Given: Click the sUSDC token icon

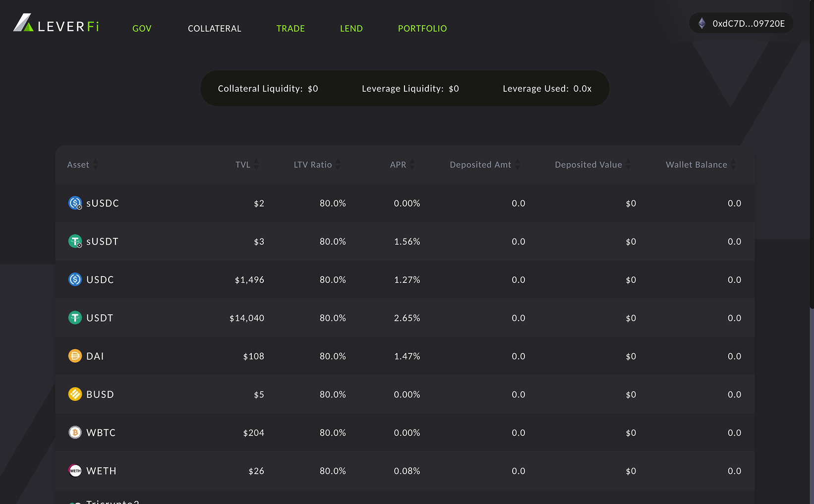Looking at the screenshot, I should pos(75,203).
